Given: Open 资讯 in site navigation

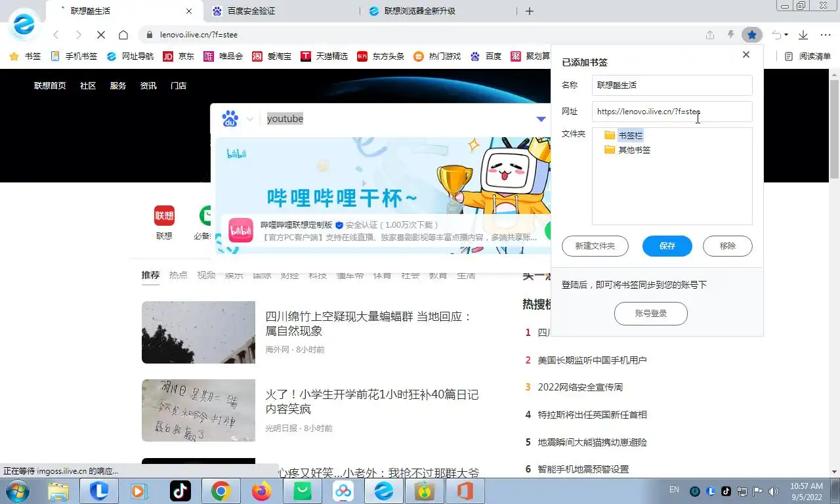Looking at the screenshot, I should click(x=148, y=85).
